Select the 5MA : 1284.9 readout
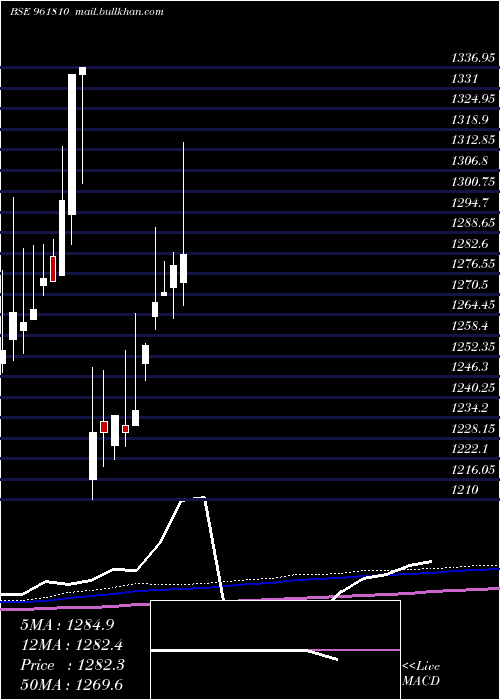500x700 pixels. [67, 625]
